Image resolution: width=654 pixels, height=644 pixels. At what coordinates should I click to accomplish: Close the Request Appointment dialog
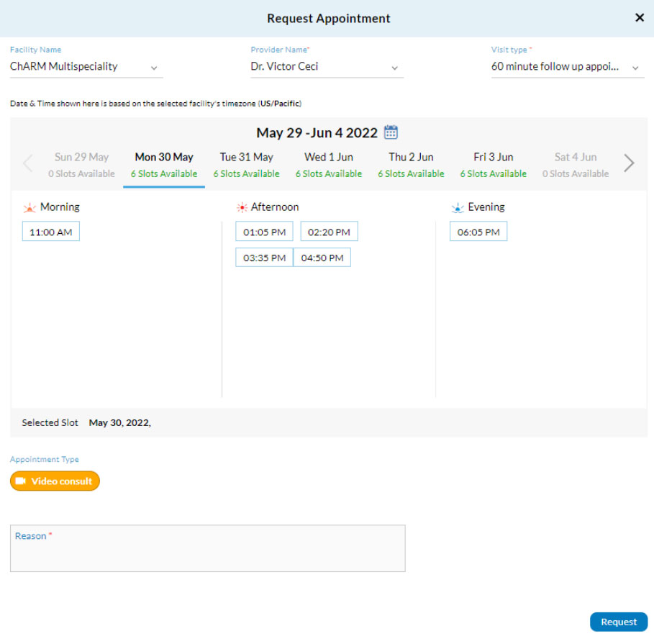pos(639,18)
